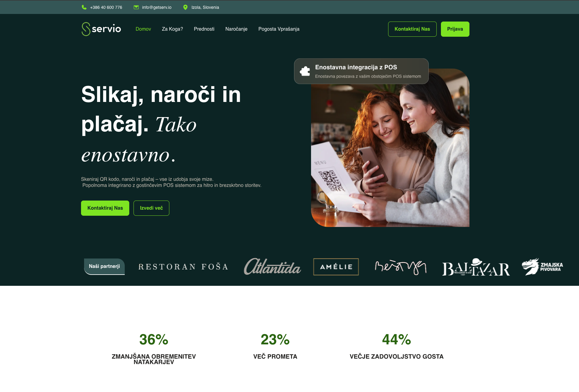The image size is (579, 392).
Task: Click the email envelope icon
Action: tap(136, 7)
